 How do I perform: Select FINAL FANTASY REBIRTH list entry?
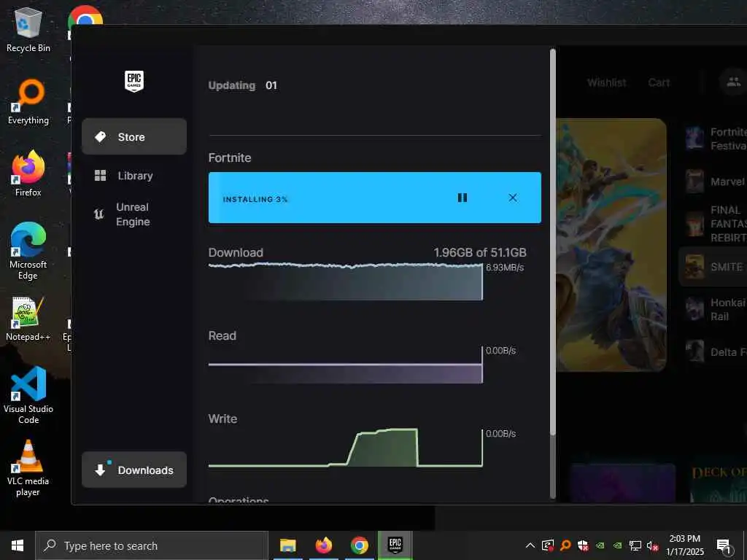(715, 224)
